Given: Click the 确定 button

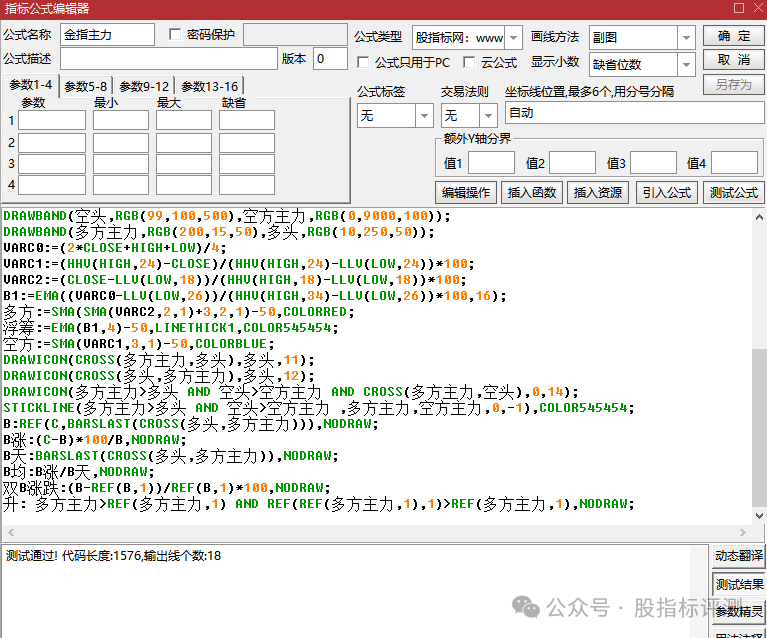Looking at the screenshot, I should coord(734,36).
